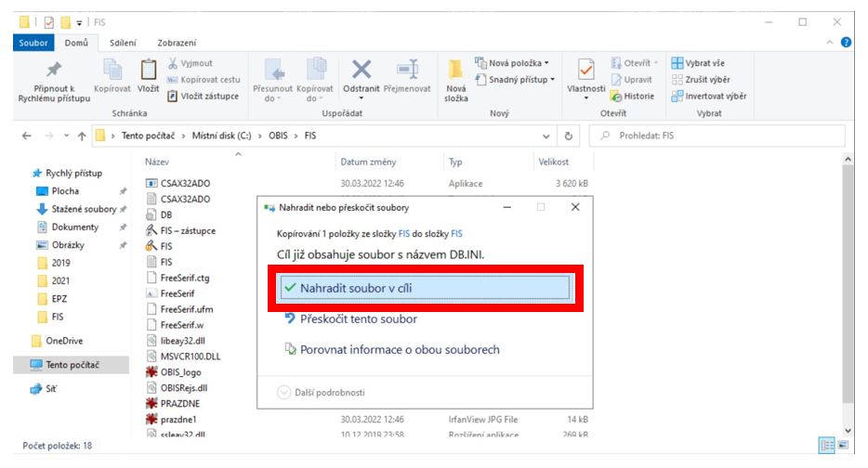Open the address bar history dropdown
The image size is (868, 468).
[546, 136]
